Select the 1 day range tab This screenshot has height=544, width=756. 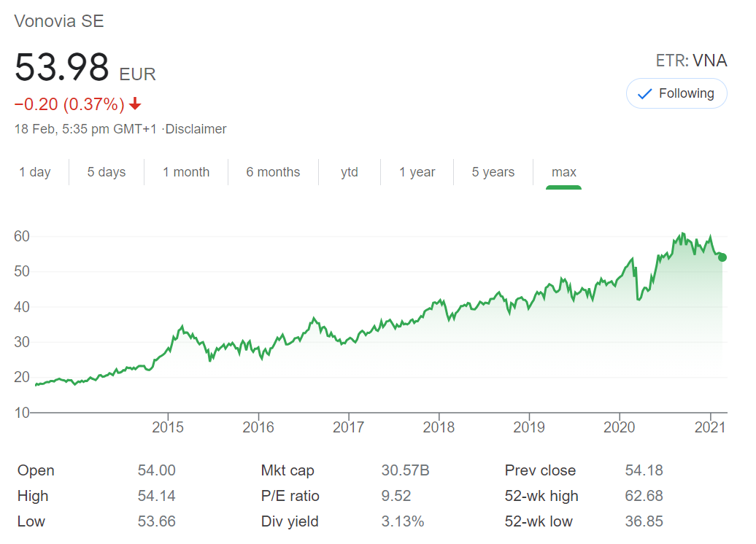pyautogui.click(x=35, y=172)
